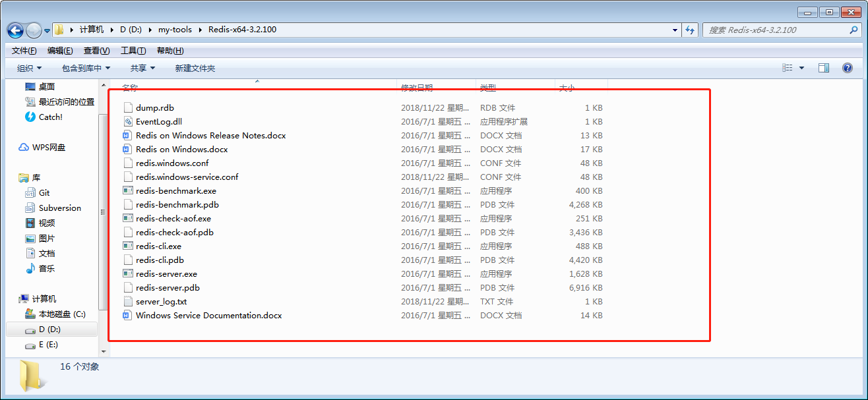Open the address bar history dropdown arrow
This screenshot has height=400, width=868.
[x=675, y=30]
